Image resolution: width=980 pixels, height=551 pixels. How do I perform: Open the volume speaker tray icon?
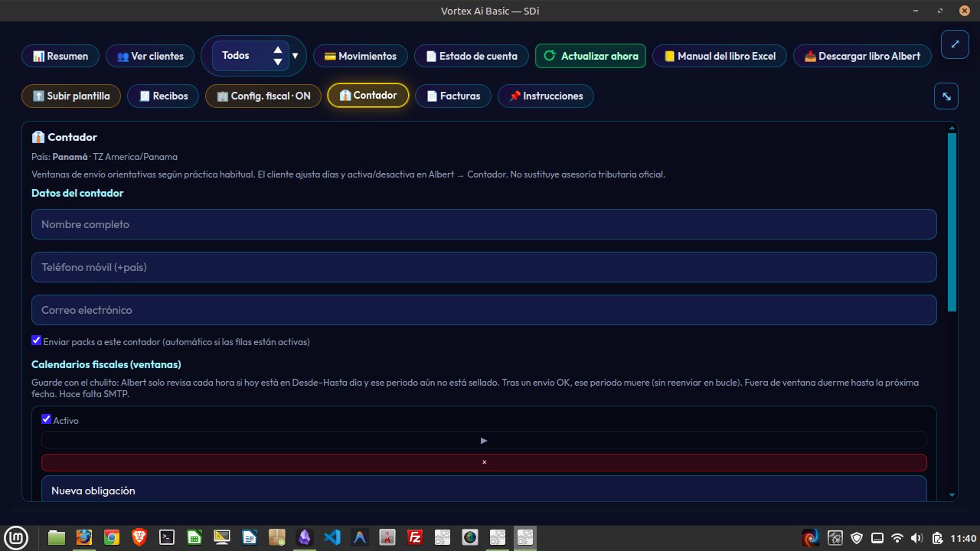tap(916, 538)
